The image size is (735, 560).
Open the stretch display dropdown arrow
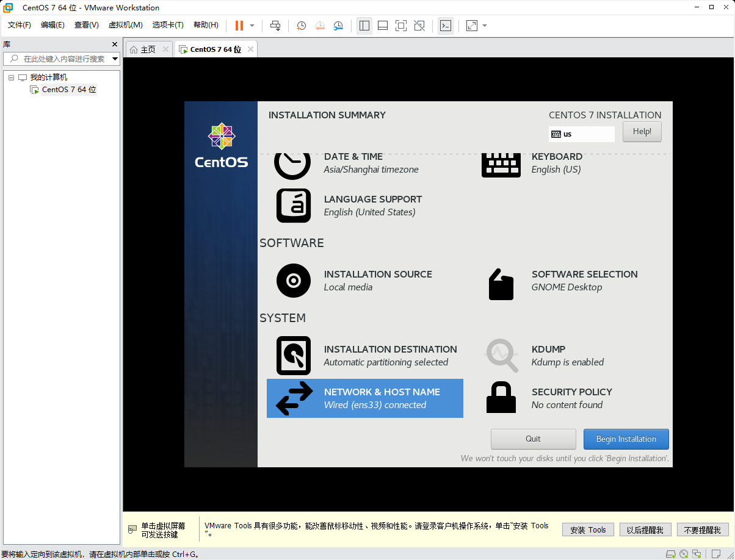coord(485,26)
